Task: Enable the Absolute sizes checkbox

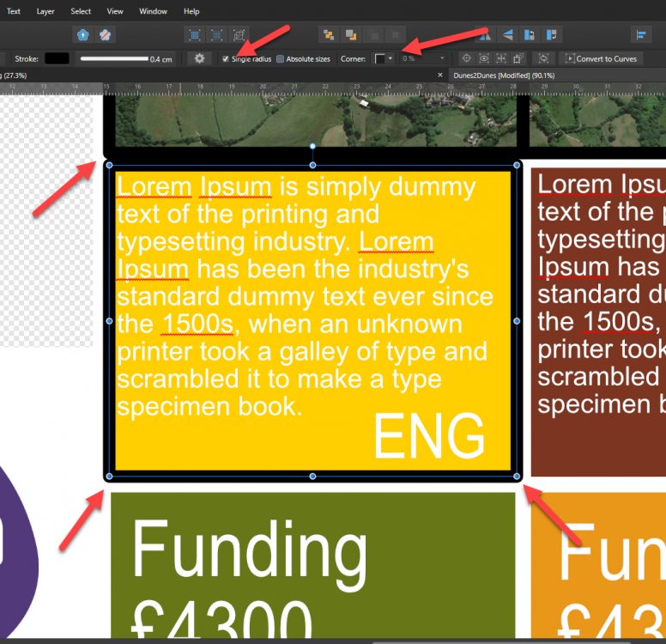Action: (280, 59)
